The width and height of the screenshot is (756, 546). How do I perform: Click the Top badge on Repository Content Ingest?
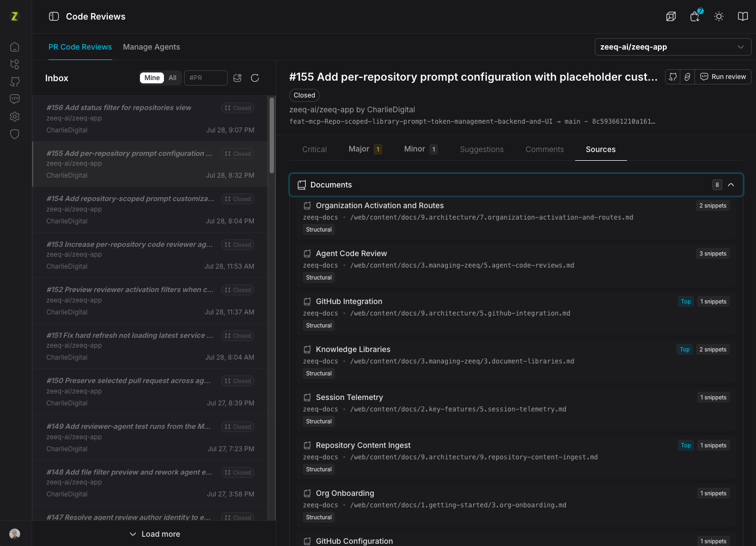tap(686, 446)
